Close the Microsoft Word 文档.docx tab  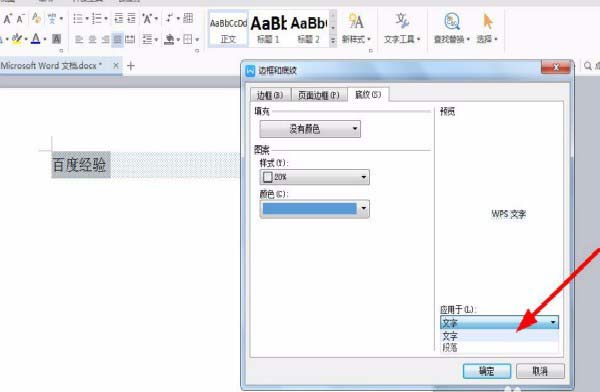(x=116, y=66)
